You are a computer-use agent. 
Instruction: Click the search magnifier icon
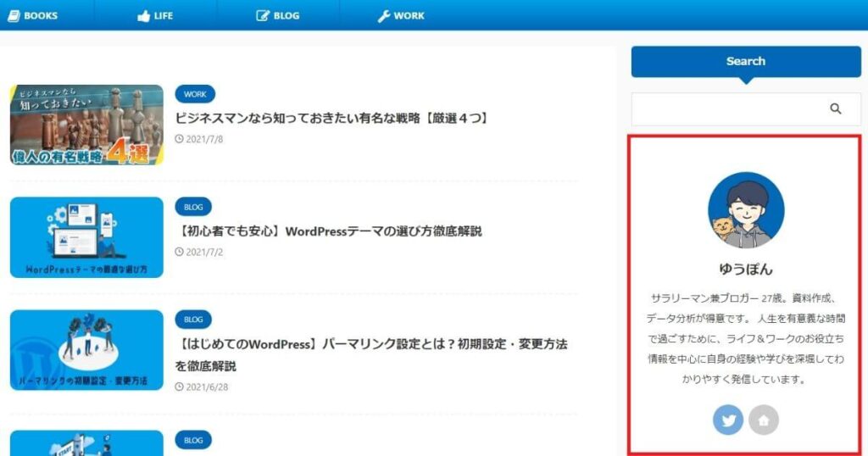[835, 108]
